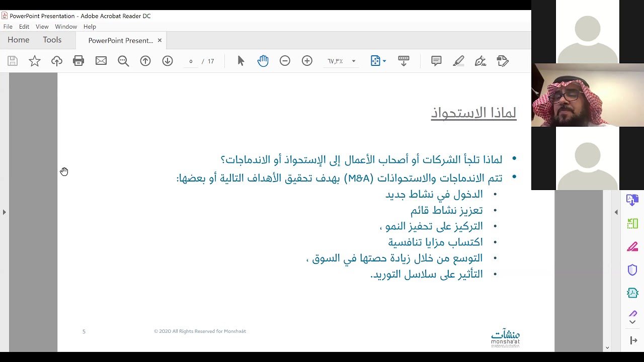Click the bullet 'التأثير على سلاسل التوريد'
Screen dimensions: 644x362
click(427, 274)
